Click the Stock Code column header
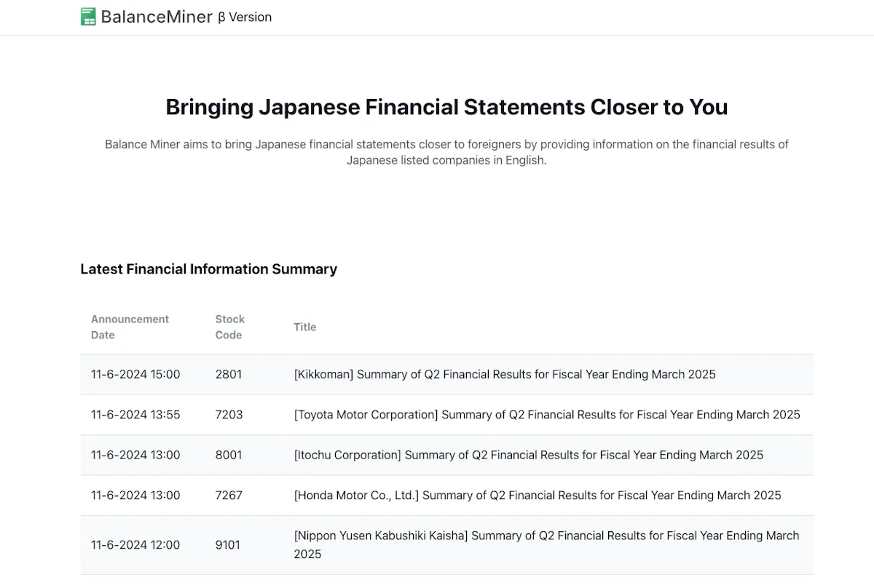Screen dimensions: 874x588 [230, 327]
